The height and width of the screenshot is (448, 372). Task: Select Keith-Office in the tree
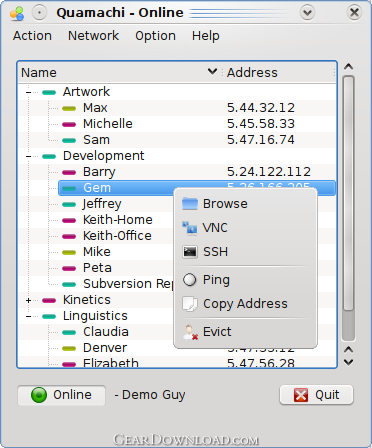click(117, 236)
